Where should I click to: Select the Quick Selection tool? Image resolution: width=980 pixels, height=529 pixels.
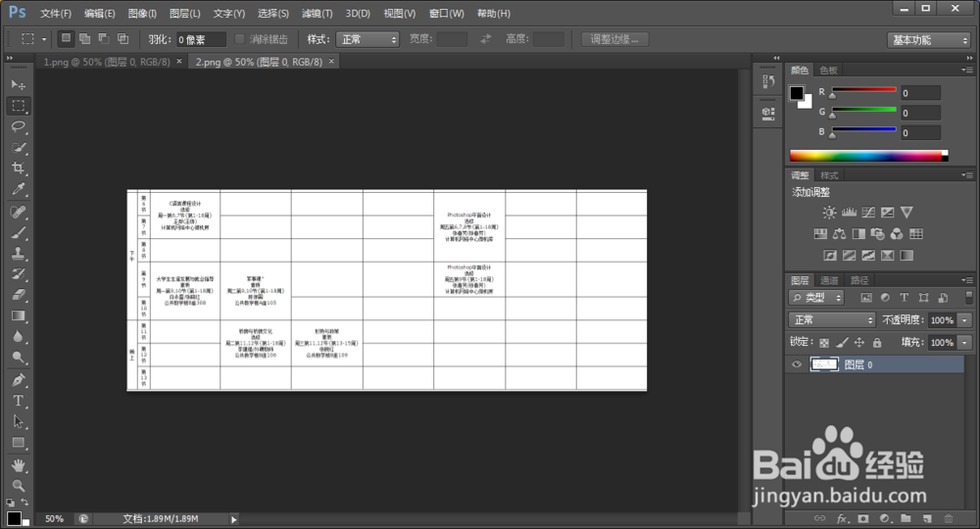click(18, 148)
